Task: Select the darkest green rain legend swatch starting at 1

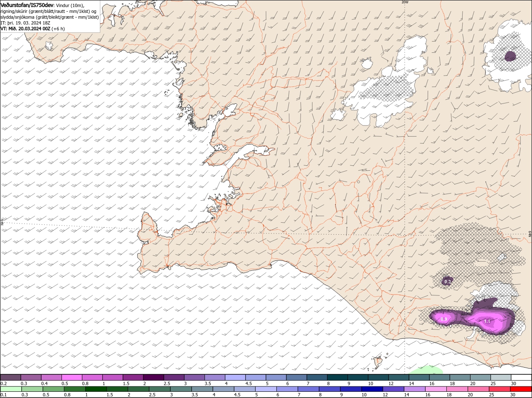Action: point(96,389)
